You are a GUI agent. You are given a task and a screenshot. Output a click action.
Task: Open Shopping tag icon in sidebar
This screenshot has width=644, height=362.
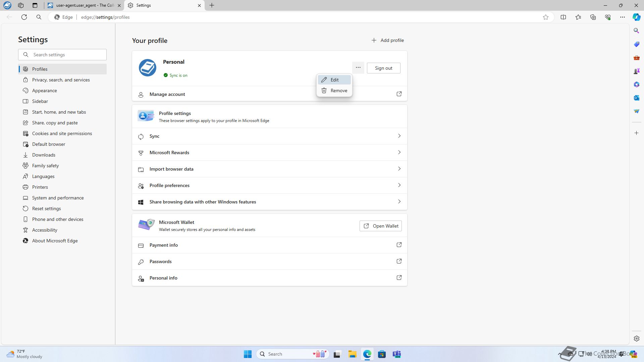(636, 44)
